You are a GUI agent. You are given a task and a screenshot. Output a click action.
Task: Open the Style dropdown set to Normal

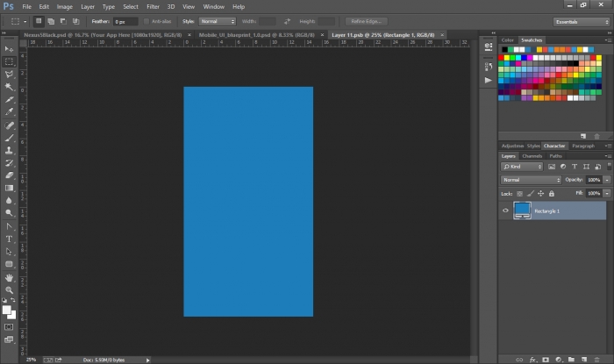[218, 21]
